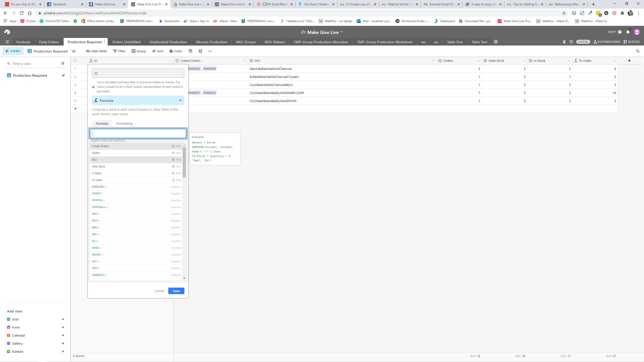The height and width of the screenshot is (362, 644).
Task: Click the Find a view search box
Action: pos(33,64)
